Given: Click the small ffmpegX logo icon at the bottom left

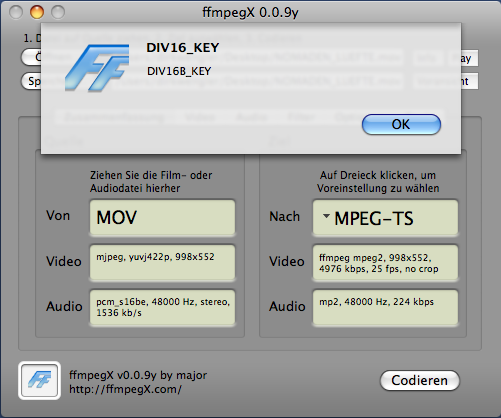Looking at the screenshot, I should [x=39, y=380].
